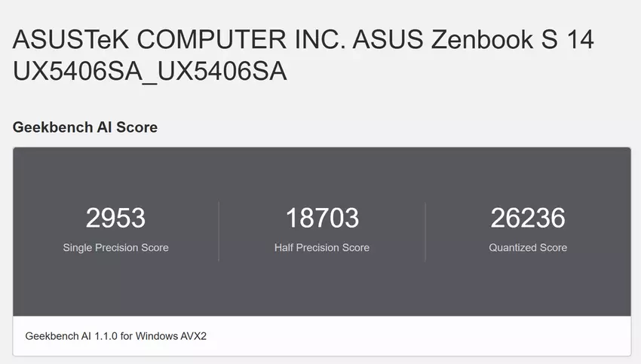The height and width of the screenshot is (364, 641).
Task: Click the Half Precision Score label
Action: 322,247
